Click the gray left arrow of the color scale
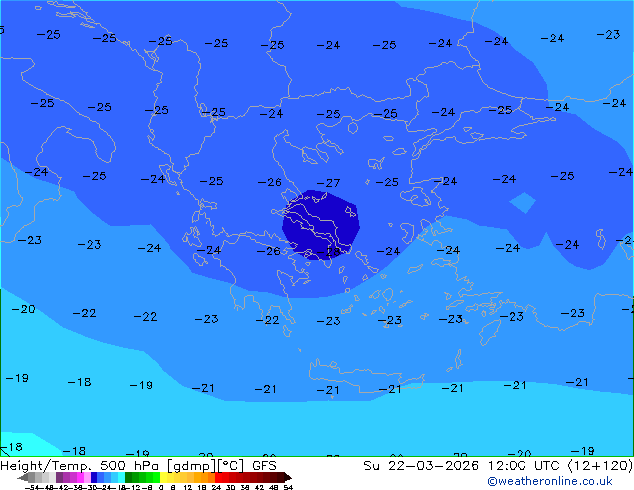The height and width of the screenshot is (490, 634). click(23, 477)
